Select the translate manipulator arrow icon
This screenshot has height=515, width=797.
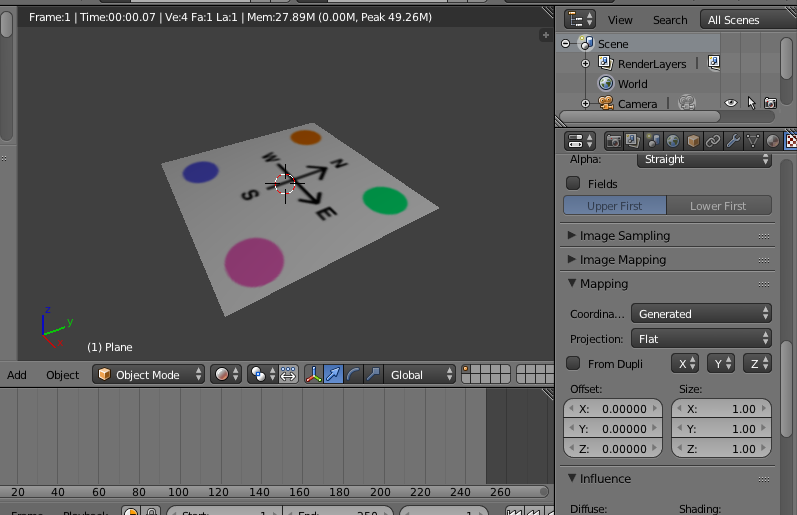[333, 375]
